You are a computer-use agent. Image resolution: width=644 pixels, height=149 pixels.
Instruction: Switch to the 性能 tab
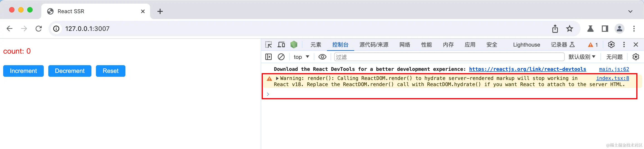pos(427,45)
